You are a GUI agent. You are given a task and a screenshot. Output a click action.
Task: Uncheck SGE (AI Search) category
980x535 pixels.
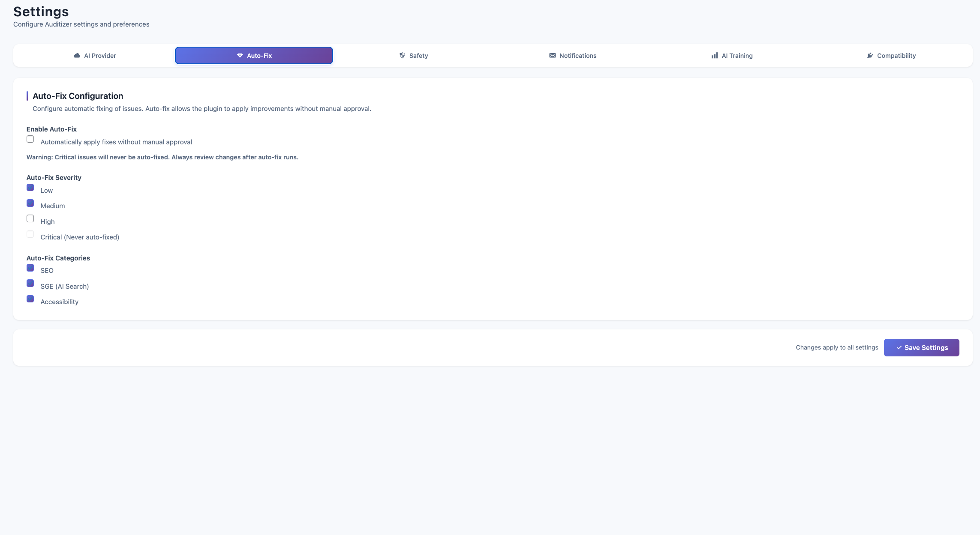(x=30, y=283)
